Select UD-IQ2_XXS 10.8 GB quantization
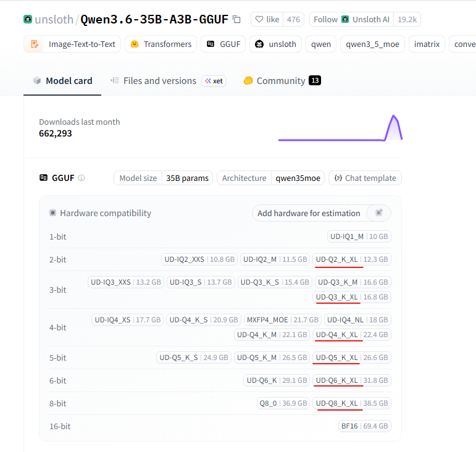The image size is (476, 452). [199, 259]
